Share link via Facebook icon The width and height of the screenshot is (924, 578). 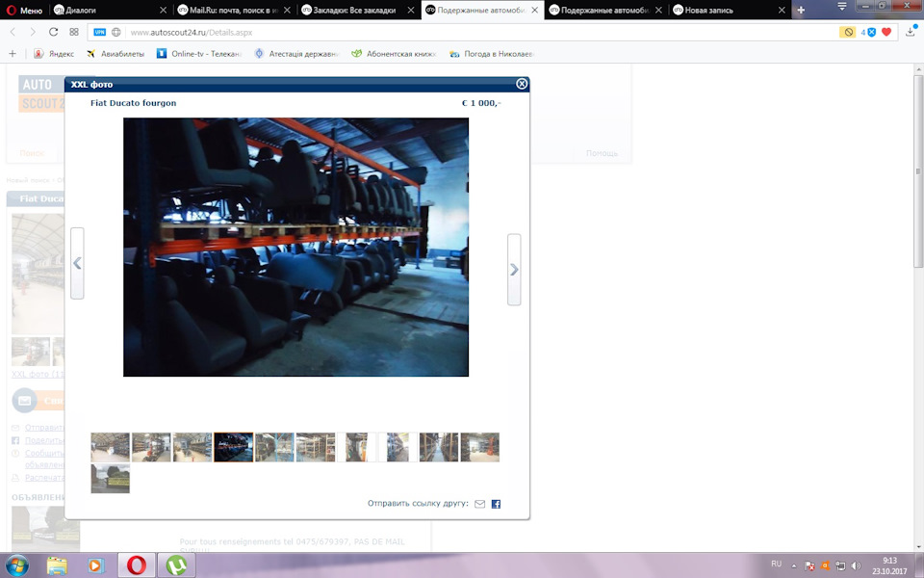pyautogui.click(x=497, y=504)
